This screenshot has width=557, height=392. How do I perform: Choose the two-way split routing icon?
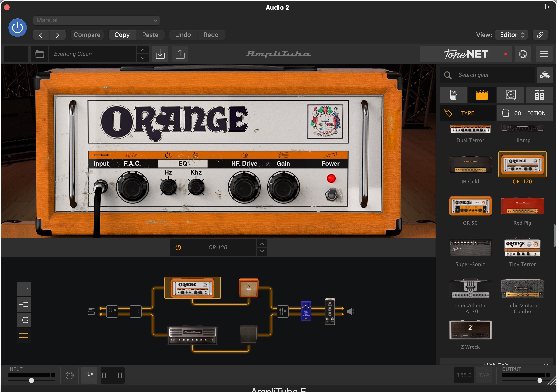(24, 304)
